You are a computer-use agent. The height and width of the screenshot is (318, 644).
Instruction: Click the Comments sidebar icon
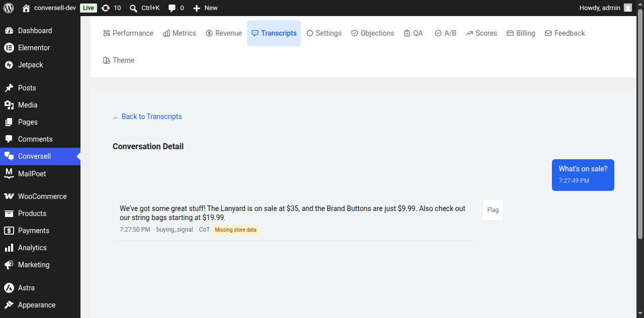click(x=9, y=139)
